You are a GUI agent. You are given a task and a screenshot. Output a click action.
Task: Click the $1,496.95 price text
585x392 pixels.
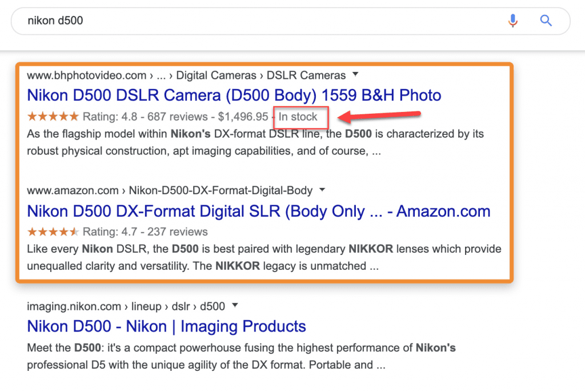tap(243, 117)
